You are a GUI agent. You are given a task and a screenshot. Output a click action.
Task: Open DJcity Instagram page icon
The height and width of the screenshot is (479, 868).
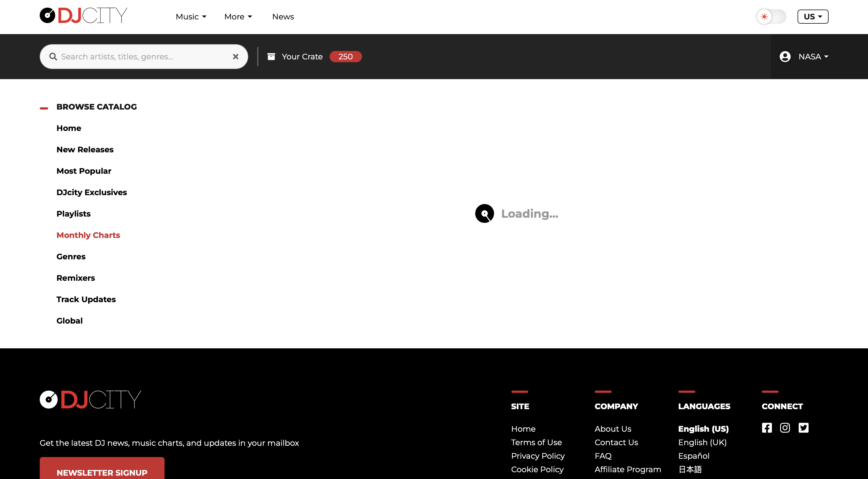coord(785,428)
